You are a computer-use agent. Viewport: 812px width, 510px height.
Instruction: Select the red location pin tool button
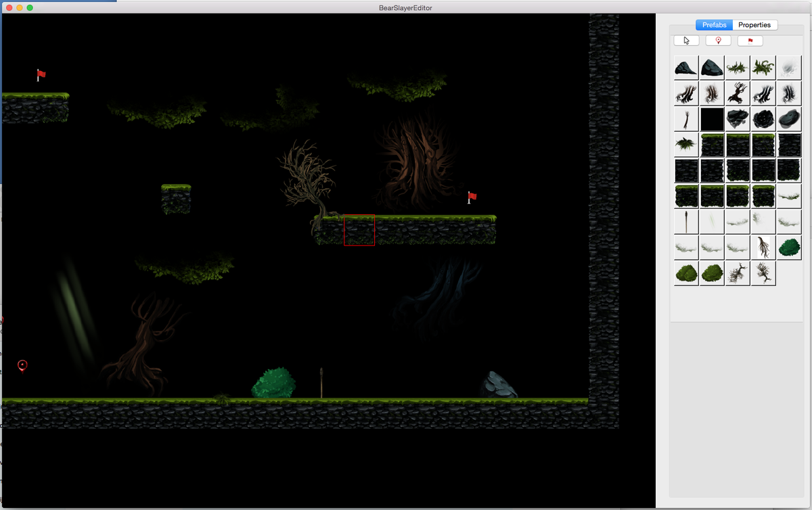[718, 41]
